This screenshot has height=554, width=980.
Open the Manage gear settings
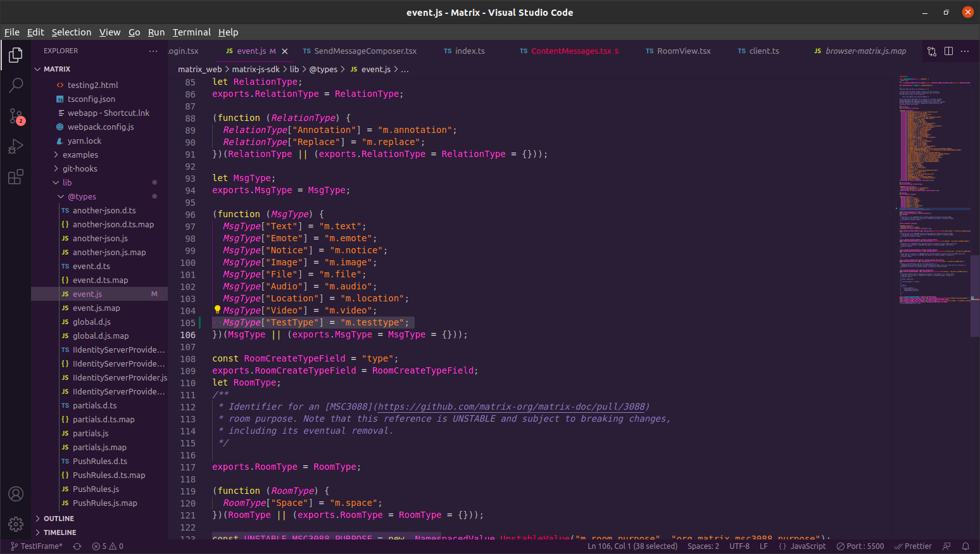pos(16,524)
